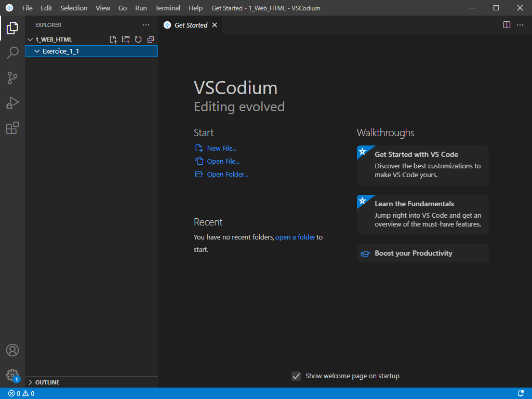Open Learn the Fundamentals walkthrough
The height and width of the screenshot is (399, 532).
(x=423, y=214)
